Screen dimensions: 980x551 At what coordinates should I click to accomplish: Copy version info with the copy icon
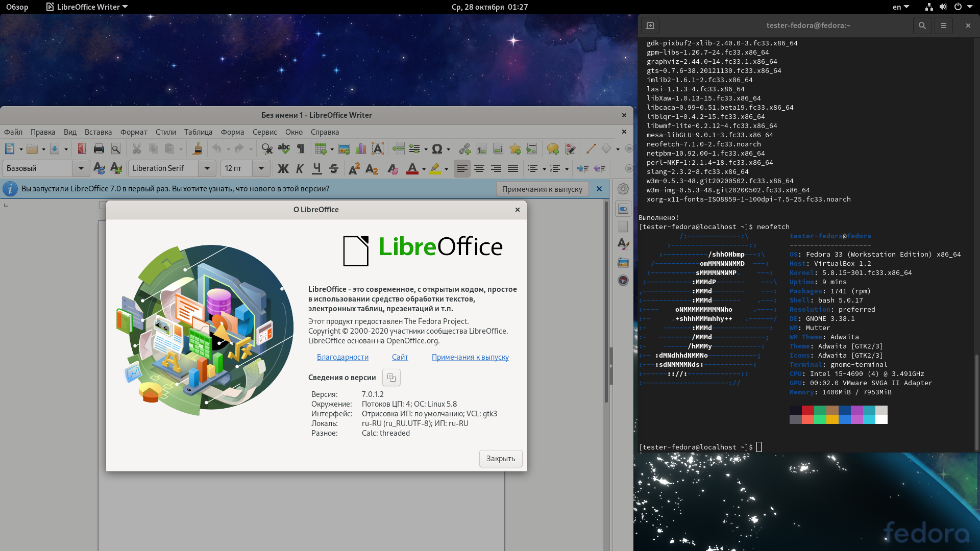[x=391, y=378]
